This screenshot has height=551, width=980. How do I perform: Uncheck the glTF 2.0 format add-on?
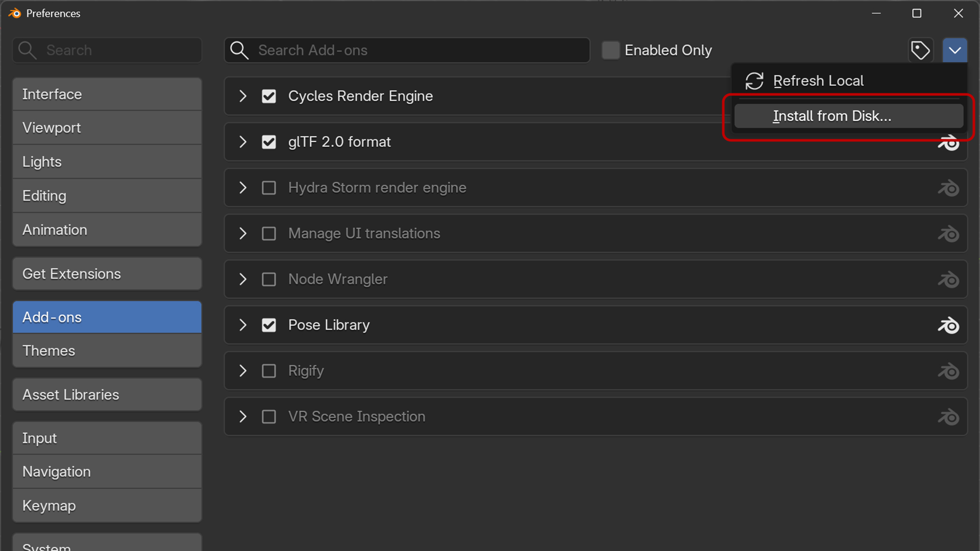point(269,142)
